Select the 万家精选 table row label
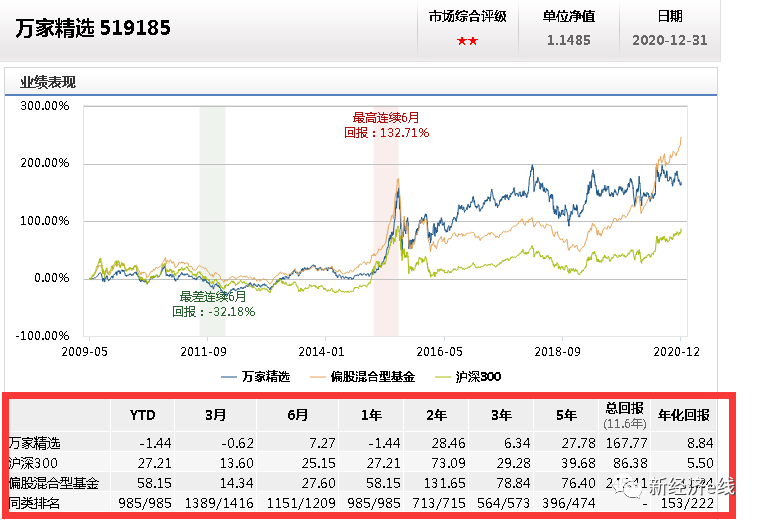Image resolution: width=760 pixels, height=520 pixels. [35, 443]
